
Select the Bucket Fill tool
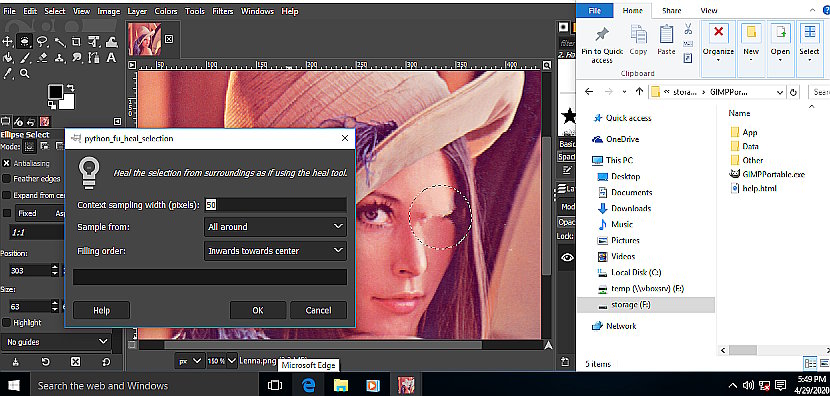(8, 58)
